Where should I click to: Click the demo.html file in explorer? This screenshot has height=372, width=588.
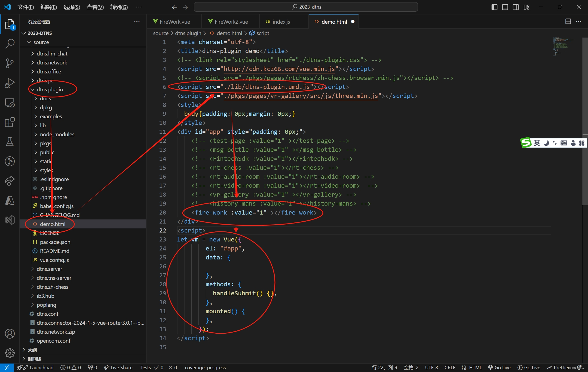52,224
